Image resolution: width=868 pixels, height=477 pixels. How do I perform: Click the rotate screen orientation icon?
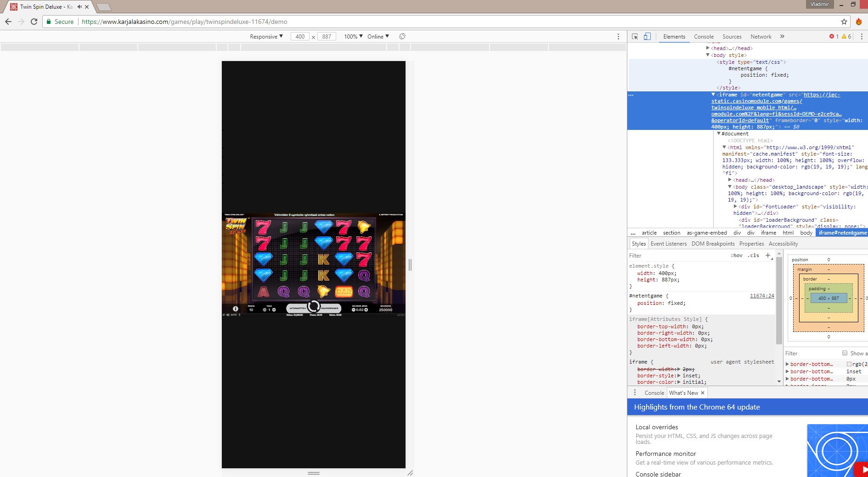click(402, 37)
